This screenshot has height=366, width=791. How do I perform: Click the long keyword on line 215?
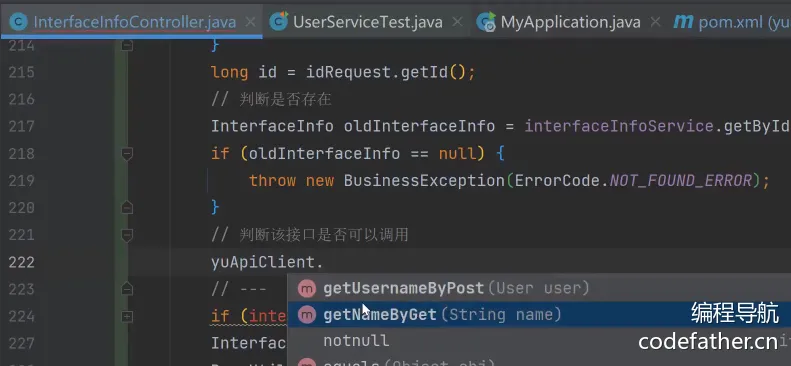click(230, 73)
